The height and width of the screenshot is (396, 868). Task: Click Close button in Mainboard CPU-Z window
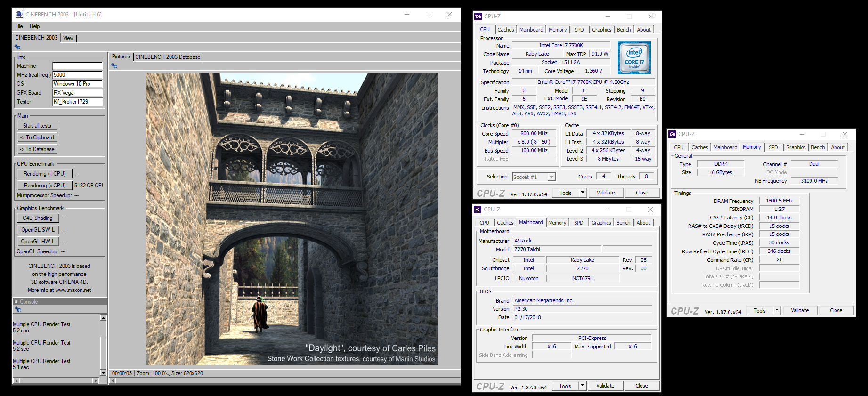[x=641, y=386]
